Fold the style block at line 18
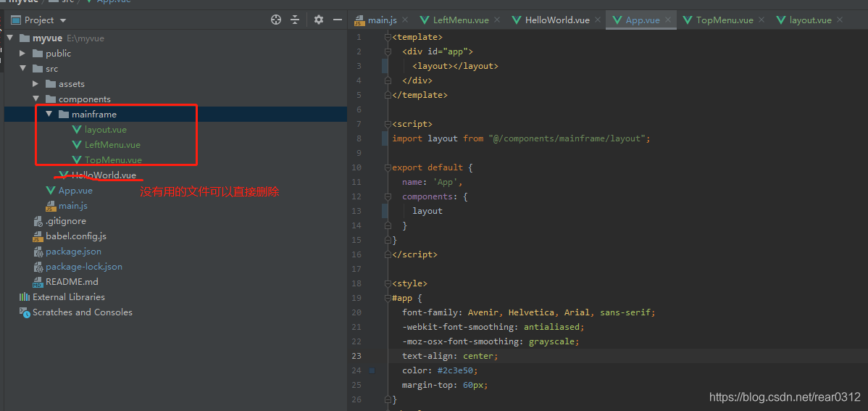868x411 pixels. [388, 283]
